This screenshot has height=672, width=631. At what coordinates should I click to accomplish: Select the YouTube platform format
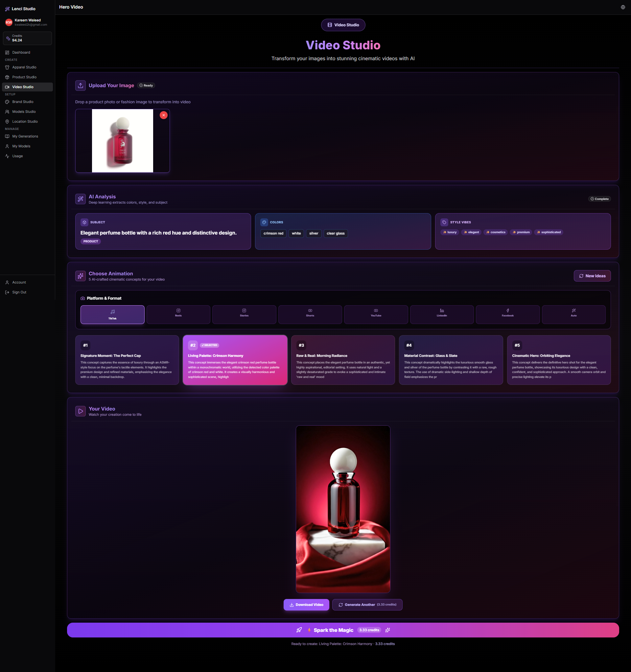pyautogui.click(x=376, y=314)
